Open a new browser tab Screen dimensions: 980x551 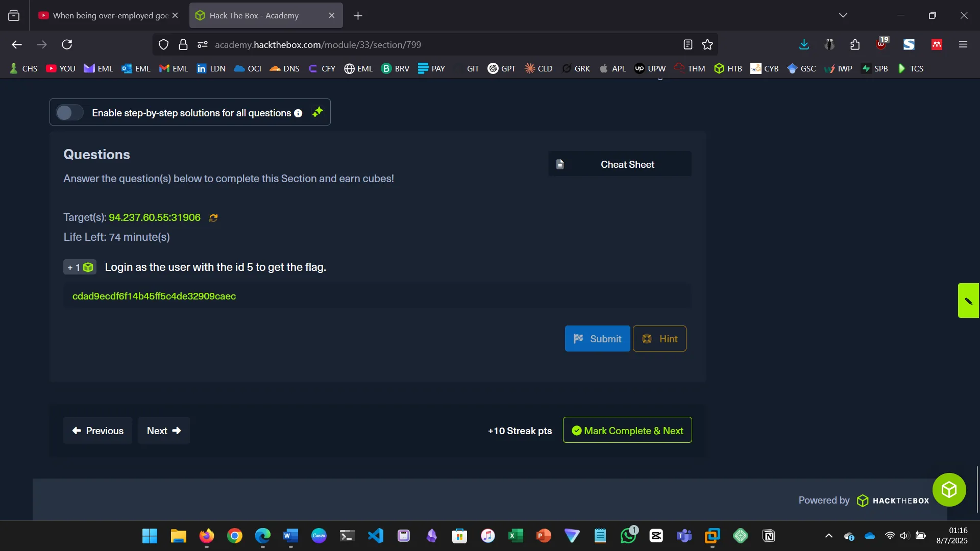pyautogui.click(x=358, y=16)
